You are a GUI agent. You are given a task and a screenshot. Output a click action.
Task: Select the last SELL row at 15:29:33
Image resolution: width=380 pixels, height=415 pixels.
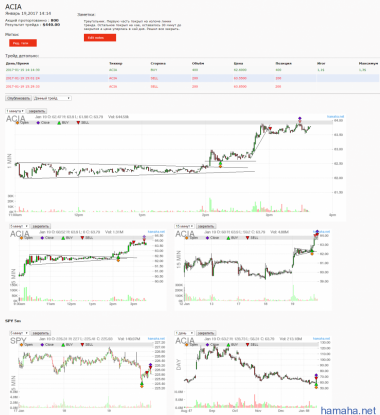coord(192,86)
